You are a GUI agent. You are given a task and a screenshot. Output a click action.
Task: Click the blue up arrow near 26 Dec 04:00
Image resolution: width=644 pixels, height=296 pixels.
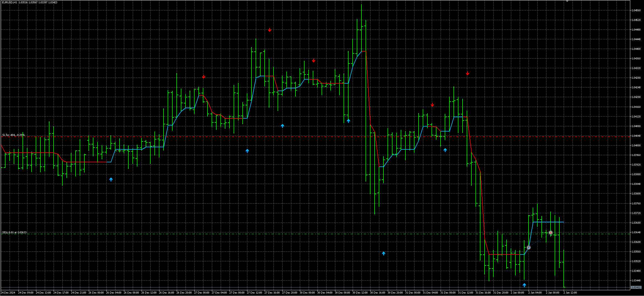111,179
